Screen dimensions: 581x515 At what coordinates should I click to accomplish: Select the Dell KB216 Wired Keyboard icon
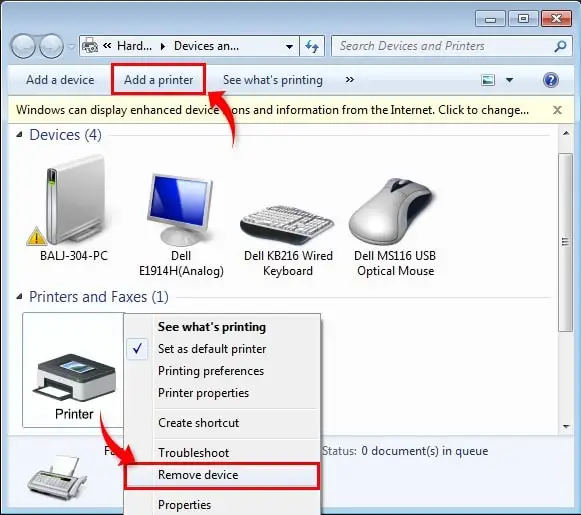pyautogui.click(x=288, y=225)
